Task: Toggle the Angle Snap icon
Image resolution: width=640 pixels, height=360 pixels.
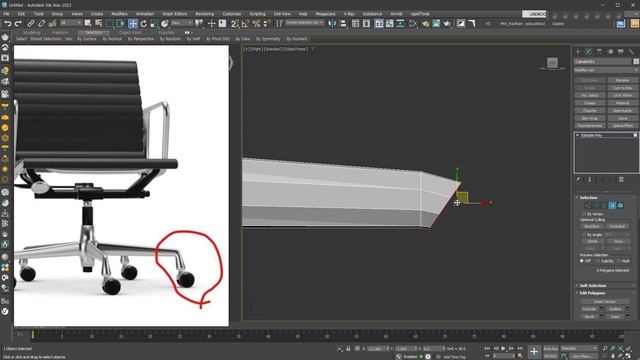Action: (245, 24)
